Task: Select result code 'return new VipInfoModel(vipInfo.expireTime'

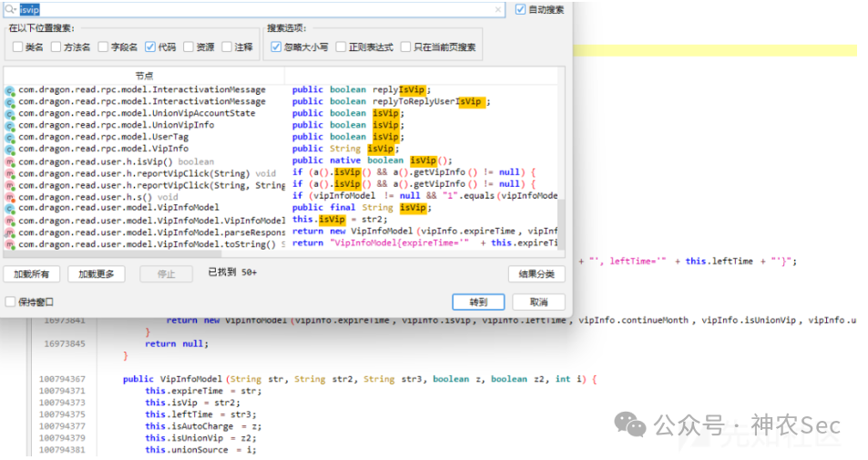Action: coord(424,230)
